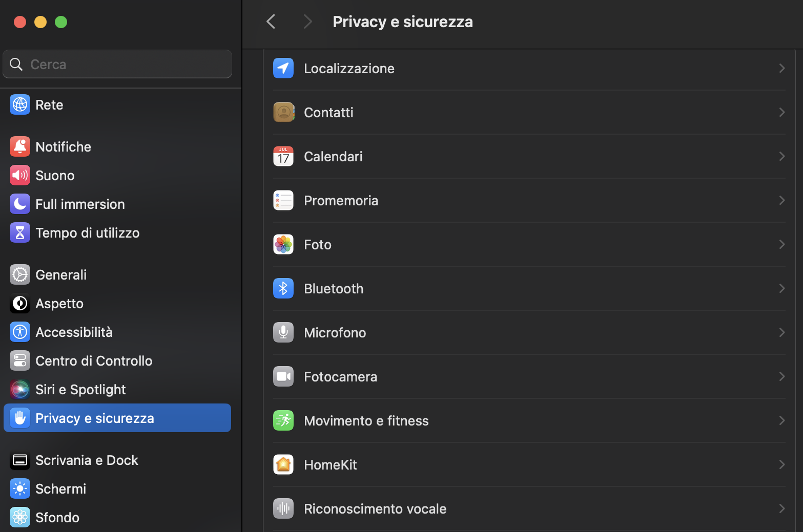
Task: Open the Bluetooth row disclosure arrow
Action: point(781,288)
